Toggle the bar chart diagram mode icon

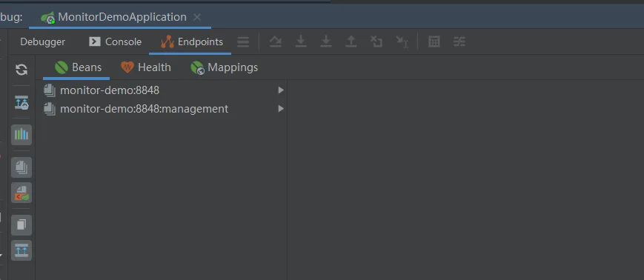pos(21,135)
